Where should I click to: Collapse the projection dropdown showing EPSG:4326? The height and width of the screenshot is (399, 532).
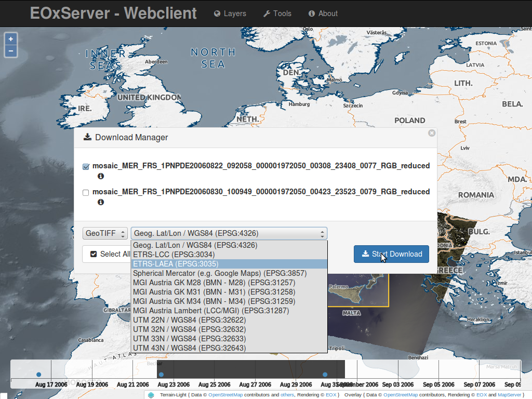click(229, 233)
